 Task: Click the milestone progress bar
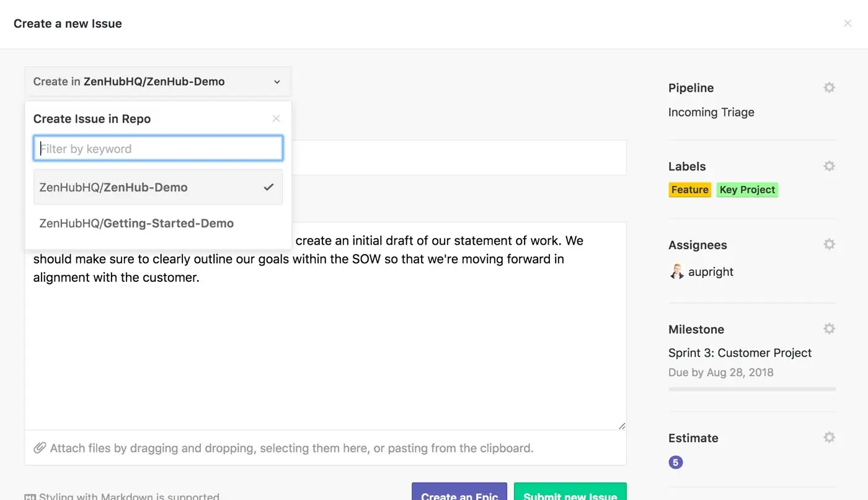752,389
